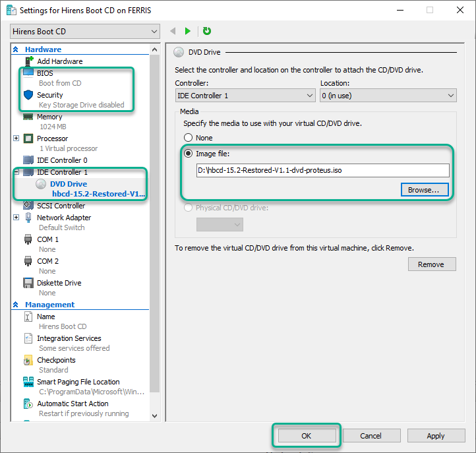The height and width of the screenshot is (453, 476).
Task: Click the DVD Drive disc icon in tree
Action: pyautogui.click(x=41, y=184)
